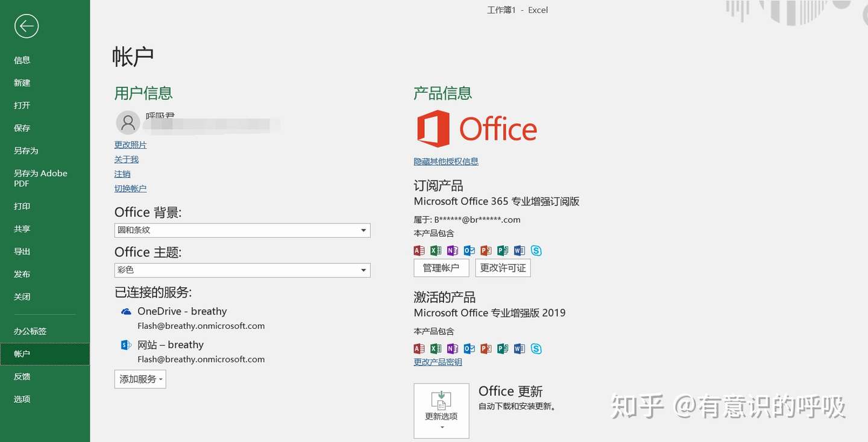Click the Skype icon under 激活的产品
868x442 pixels.
point(536,349)
